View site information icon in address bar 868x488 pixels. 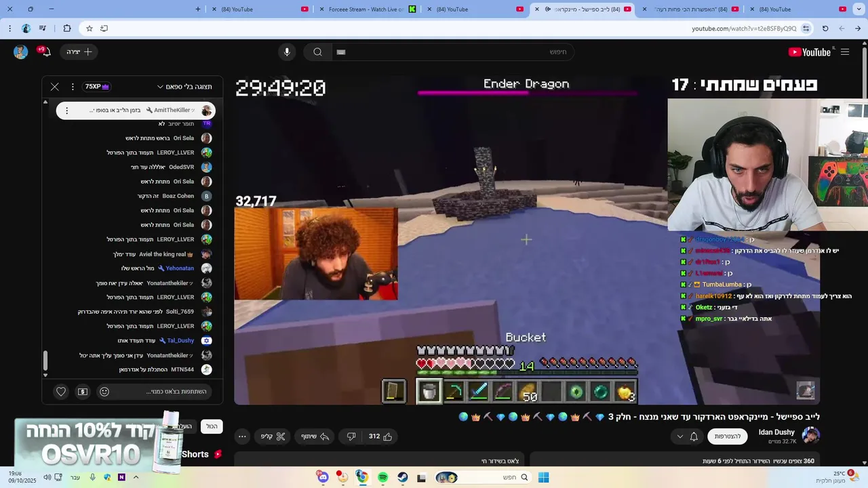point(806,28)
